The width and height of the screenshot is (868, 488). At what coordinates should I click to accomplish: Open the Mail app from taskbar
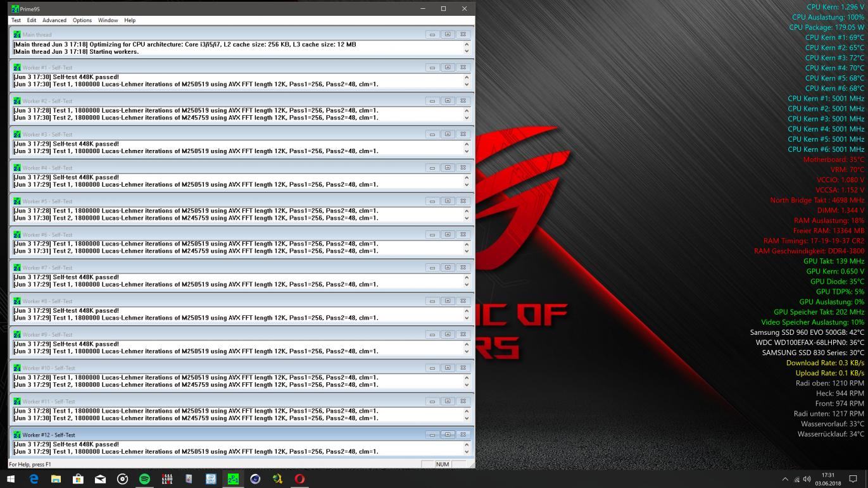tap(100, 479)
